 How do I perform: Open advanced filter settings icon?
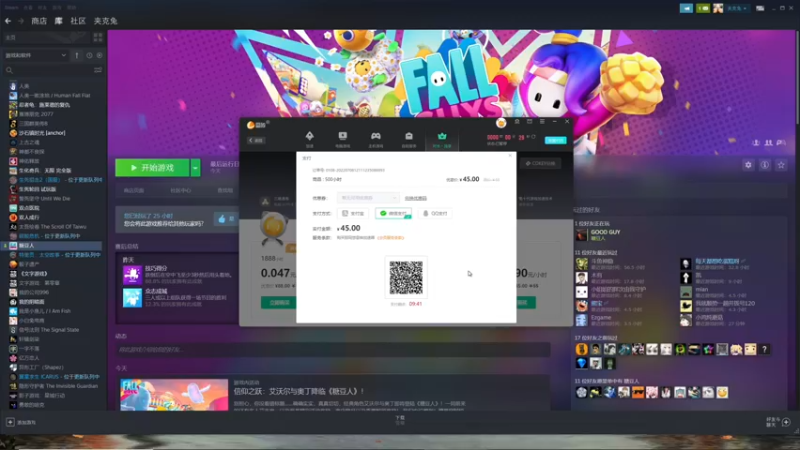97,70
